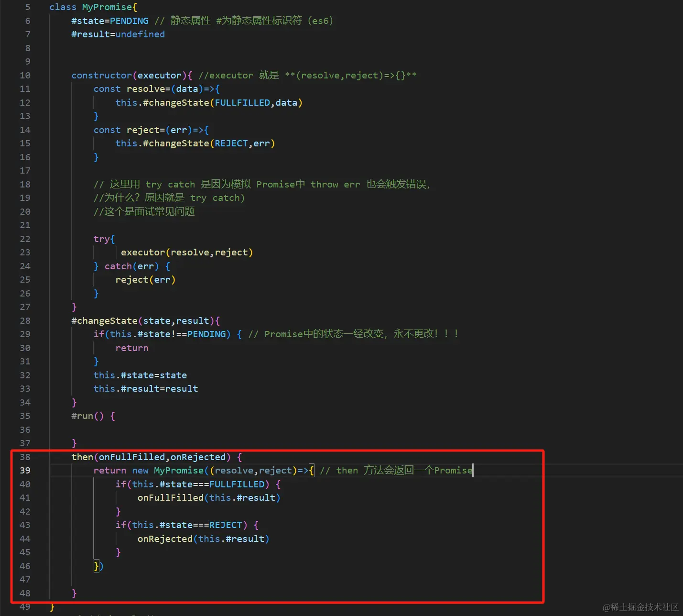Click line number 38 in the gutter
The height and width of the screenshot is (616, 683).
tap(25, 457)
